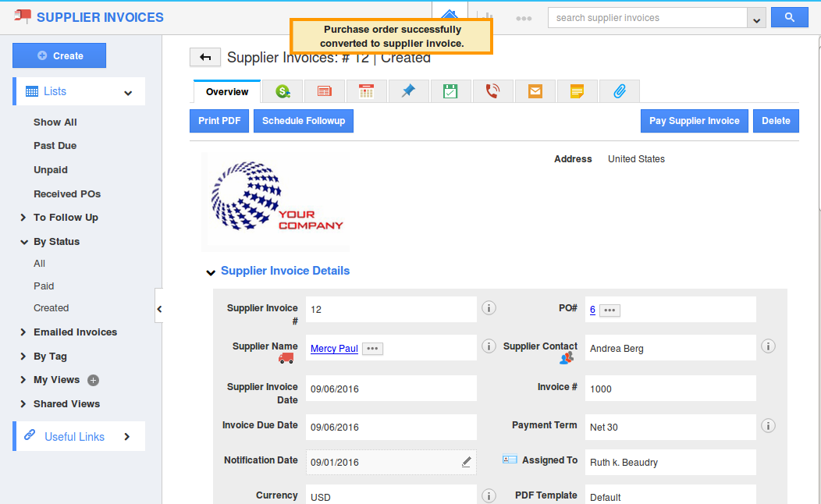Add a new view under My Views
The height and width of the screenshot is (504, 821).
93,380
